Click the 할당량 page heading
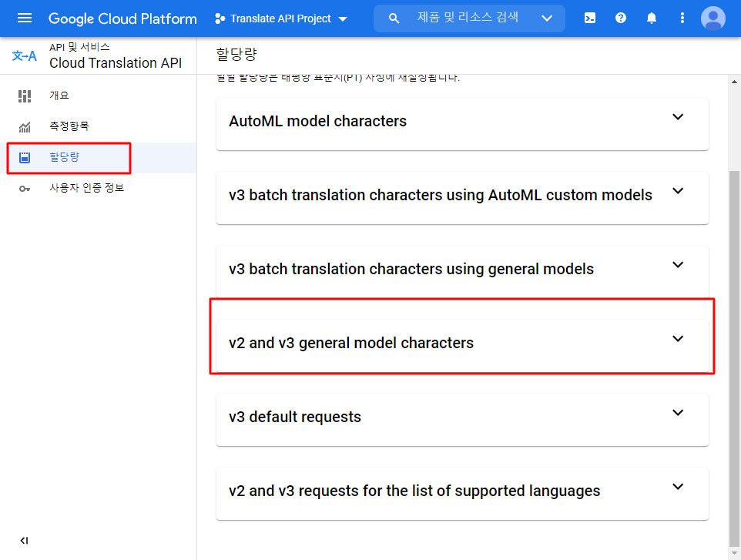Image resolution: width=741 pixels, height=560 pixels. point(236,54)
